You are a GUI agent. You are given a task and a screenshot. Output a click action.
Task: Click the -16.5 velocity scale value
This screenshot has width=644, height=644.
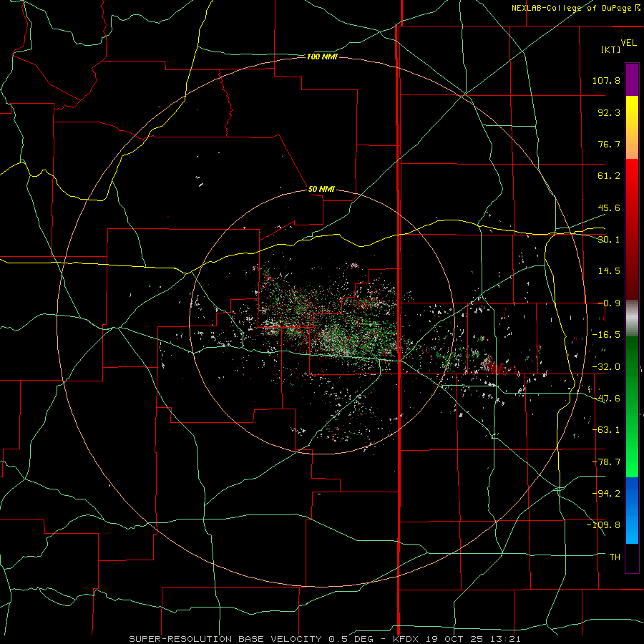[606, 335]
